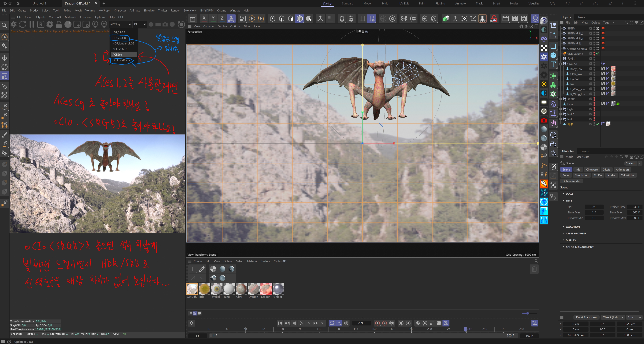644x344 pixels.
Task: Click the record active objects button
Action: [378, 323]
